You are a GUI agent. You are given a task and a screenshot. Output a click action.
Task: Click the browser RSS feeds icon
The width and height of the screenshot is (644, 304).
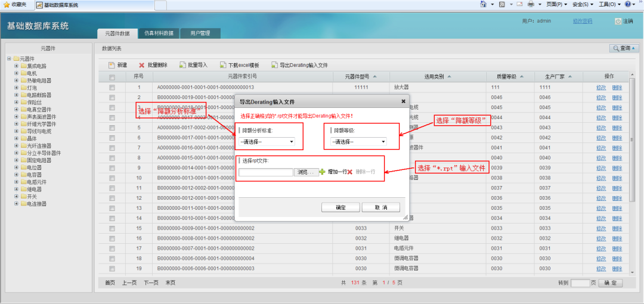[x=502, y=4]
